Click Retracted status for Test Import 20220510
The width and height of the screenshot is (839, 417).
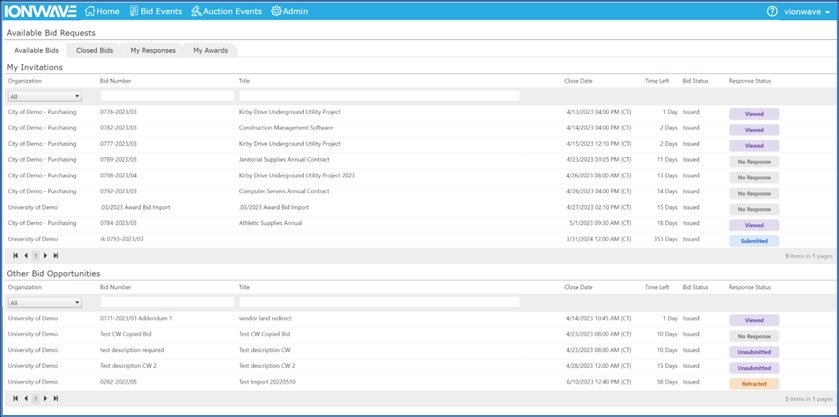point(754,384)
